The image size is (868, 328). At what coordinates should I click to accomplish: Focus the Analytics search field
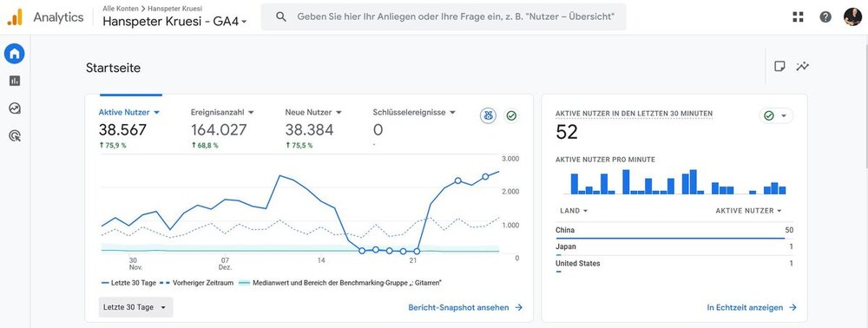click(x=444, y=16)
